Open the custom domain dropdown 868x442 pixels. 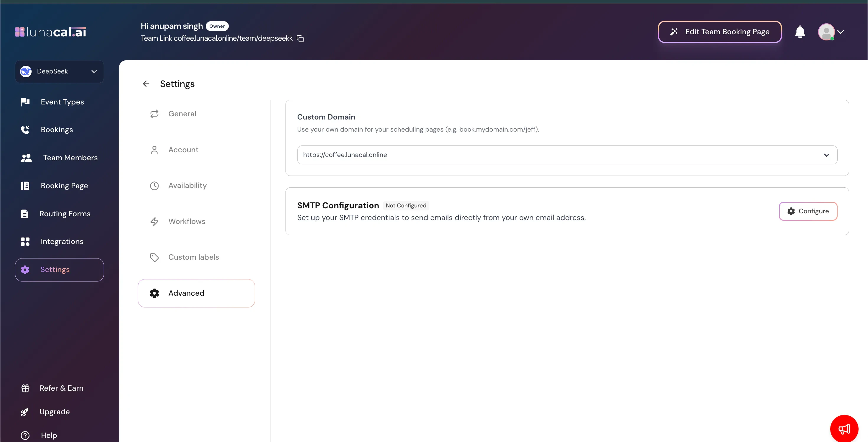coord(567,155)
